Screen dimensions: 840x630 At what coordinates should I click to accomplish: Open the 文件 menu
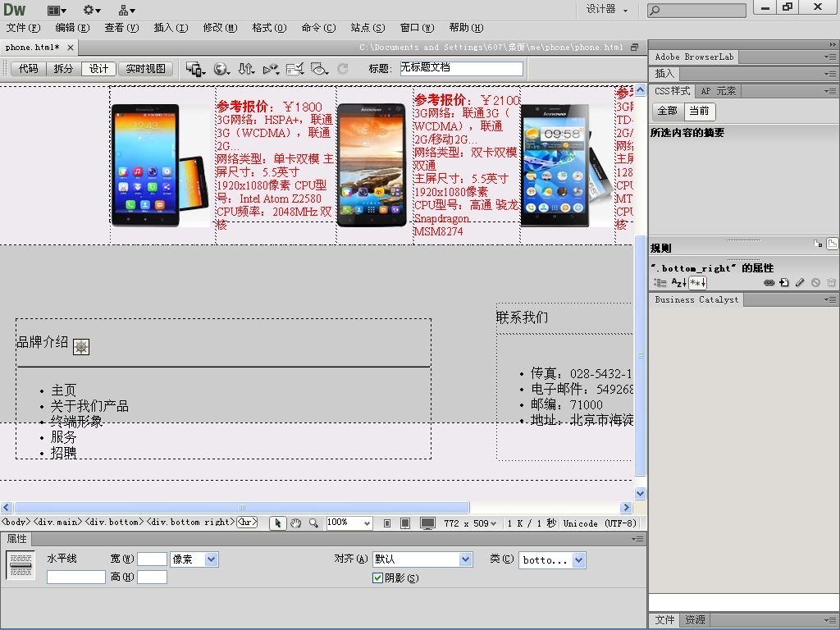[24, 28]
